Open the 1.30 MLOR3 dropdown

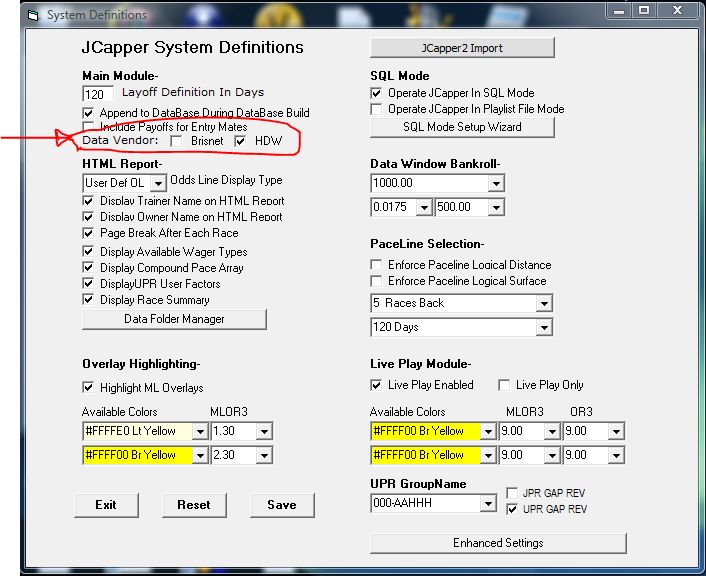click(x=264, y=431)
